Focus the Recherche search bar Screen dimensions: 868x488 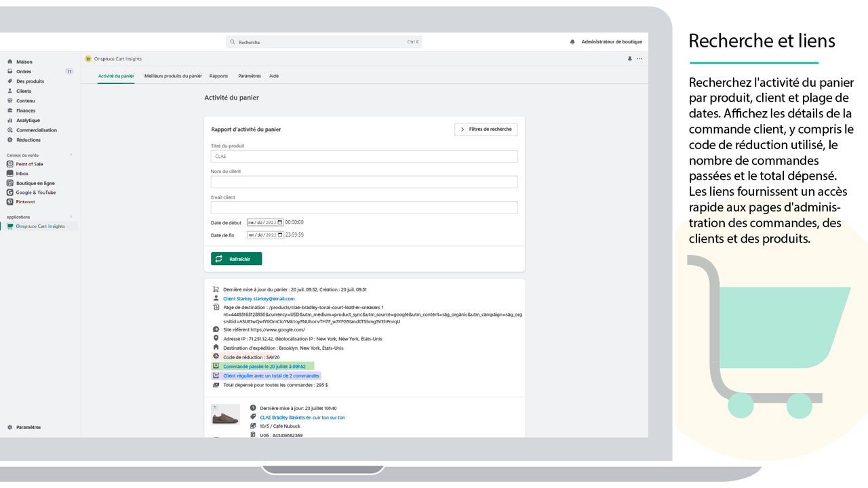pos(324,42)
